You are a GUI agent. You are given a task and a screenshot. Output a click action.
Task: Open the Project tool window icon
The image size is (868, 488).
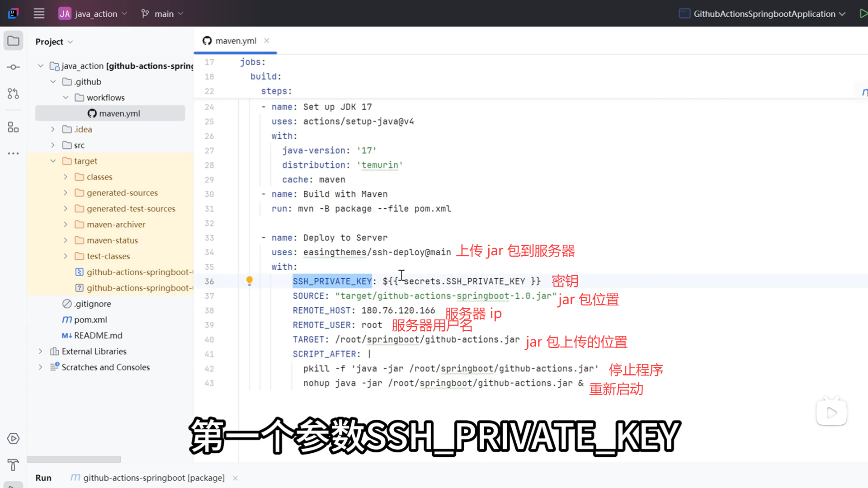coord(13,41)
